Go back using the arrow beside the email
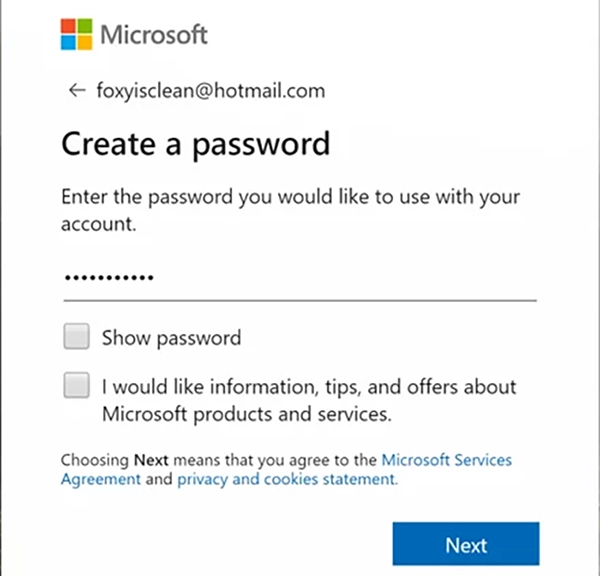 77,91
